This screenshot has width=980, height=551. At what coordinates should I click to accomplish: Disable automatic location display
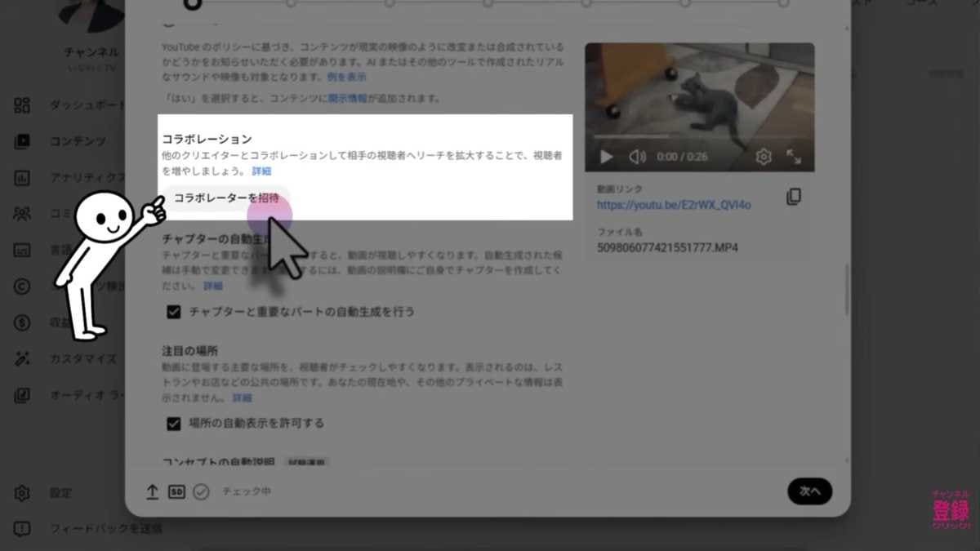click(174, 423)
